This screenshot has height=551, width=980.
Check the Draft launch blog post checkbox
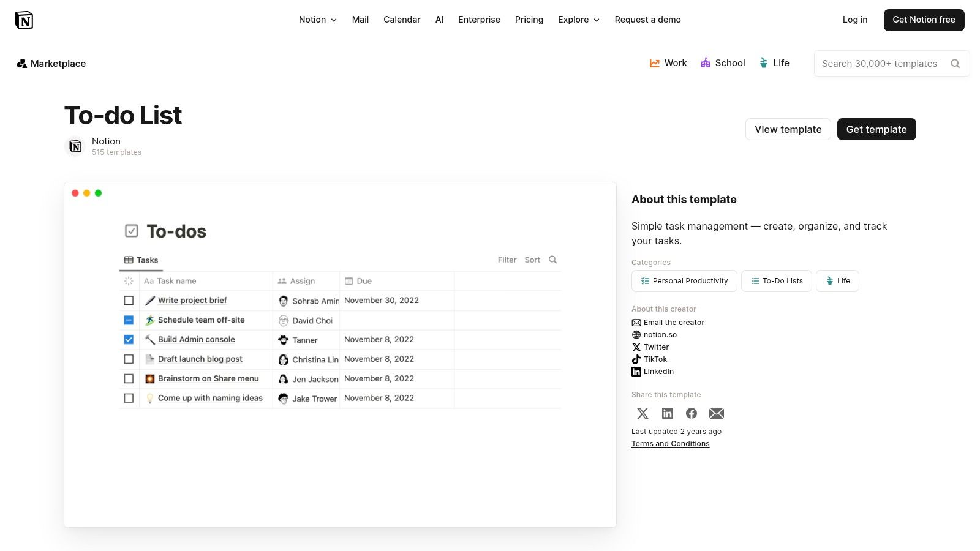(x=129, y=359)
